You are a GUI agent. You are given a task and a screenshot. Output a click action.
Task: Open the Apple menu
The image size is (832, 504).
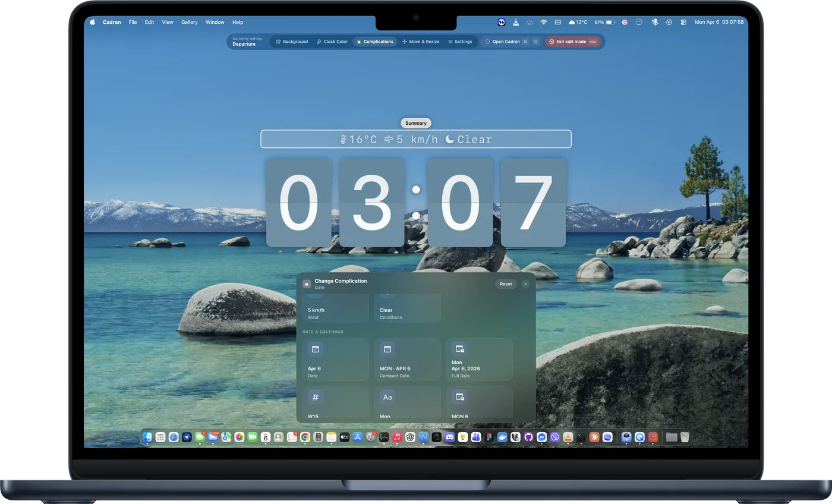[93, 22]
